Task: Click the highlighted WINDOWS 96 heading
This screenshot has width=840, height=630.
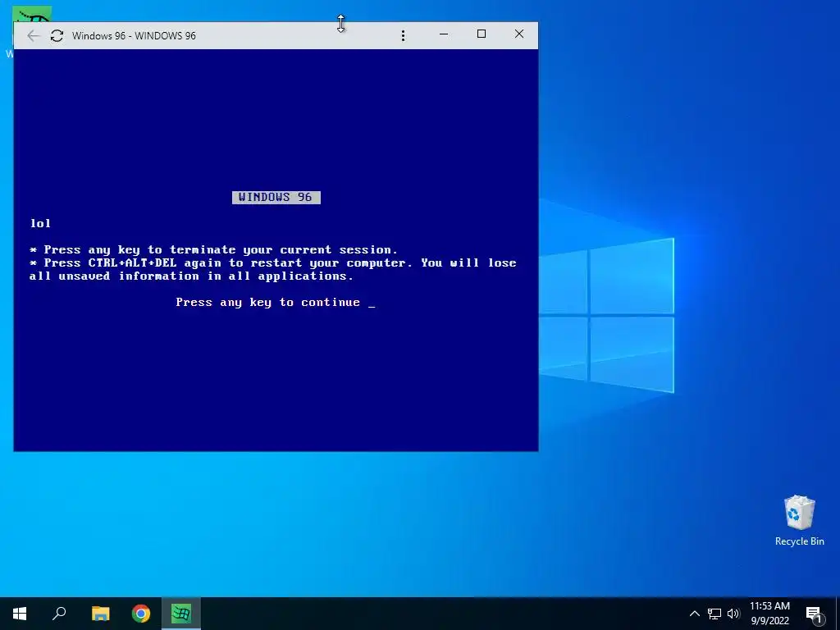Action: coord(276,198)
